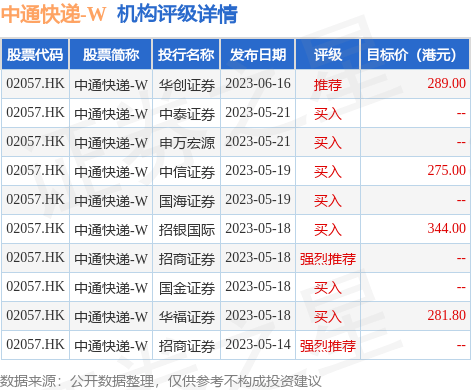Select the 评级 column header
This screenshot has height=390, width=471.
[x=328, y=54]
